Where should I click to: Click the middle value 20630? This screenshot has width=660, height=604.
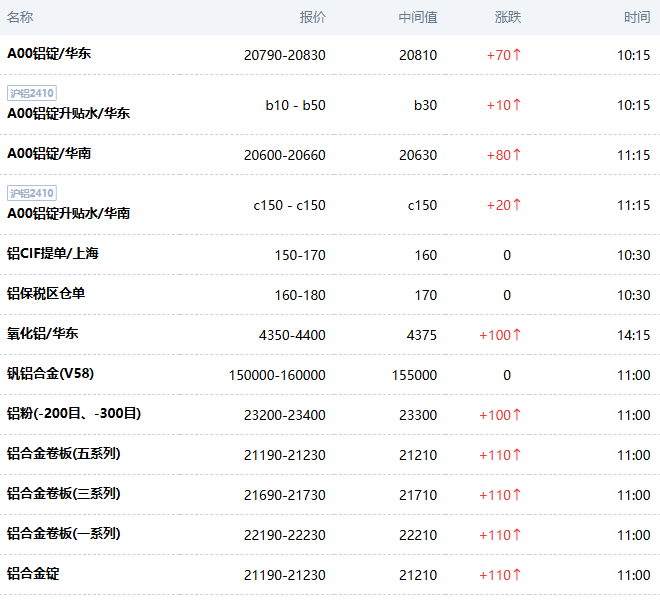[x=418, y=155]
